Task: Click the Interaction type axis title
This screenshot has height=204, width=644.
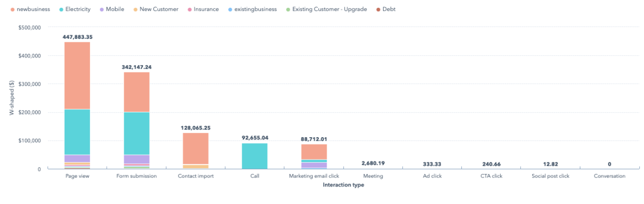Action: click(343, 185)
